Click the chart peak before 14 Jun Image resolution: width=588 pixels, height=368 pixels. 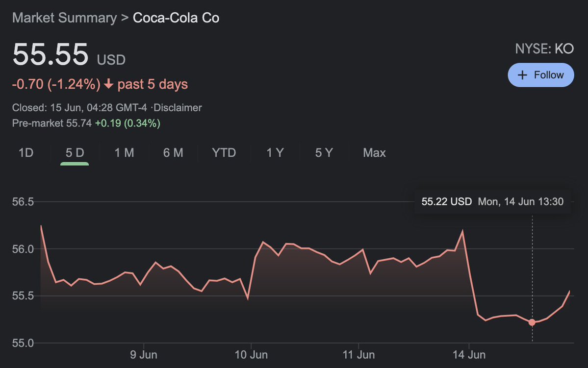click(462, 230)
